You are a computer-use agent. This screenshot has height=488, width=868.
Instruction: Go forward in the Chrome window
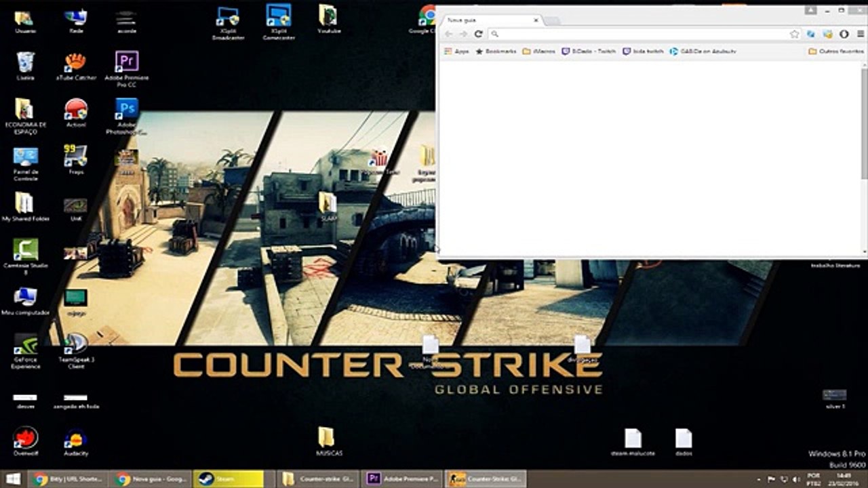[463, 34]
